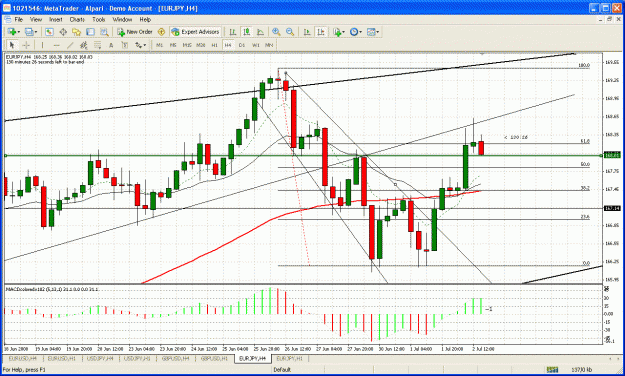
Task: Open the Strategy Tester icon
Action: 104,32
